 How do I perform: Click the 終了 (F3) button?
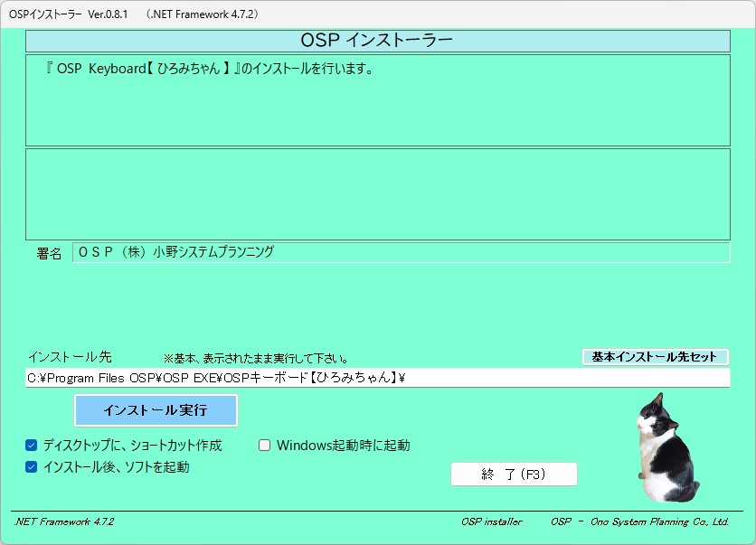514,474
